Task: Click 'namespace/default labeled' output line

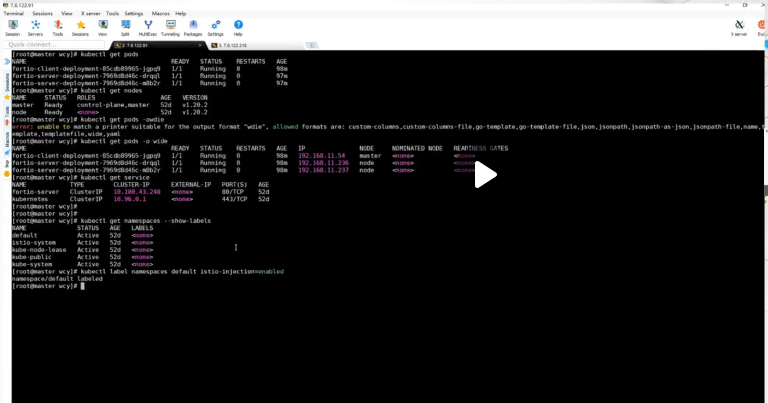Action: [57, 279]
